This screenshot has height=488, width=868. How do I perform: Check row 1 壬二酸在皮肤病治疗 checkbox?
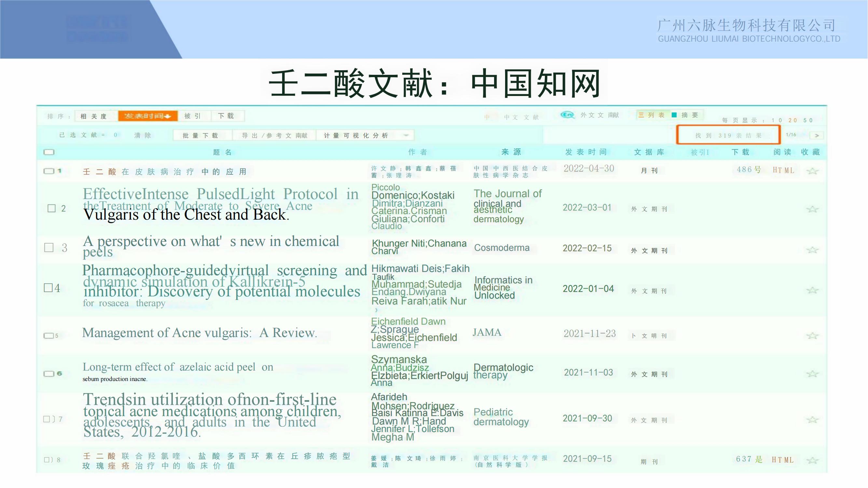point(49,171)
